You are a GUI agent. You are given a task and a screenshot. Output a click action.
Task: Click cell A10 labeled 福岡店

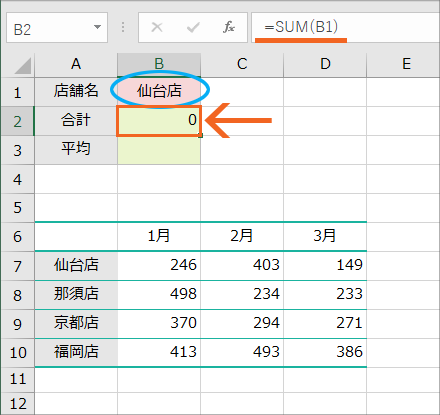pos(76,353)
